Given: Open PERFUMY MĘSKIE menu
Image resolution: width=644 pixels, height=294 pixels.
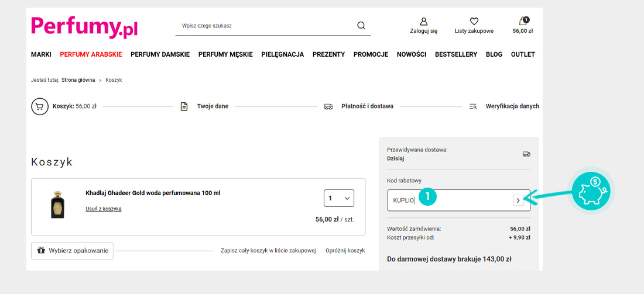Looking at the screenshot, I should click(225, 54).
